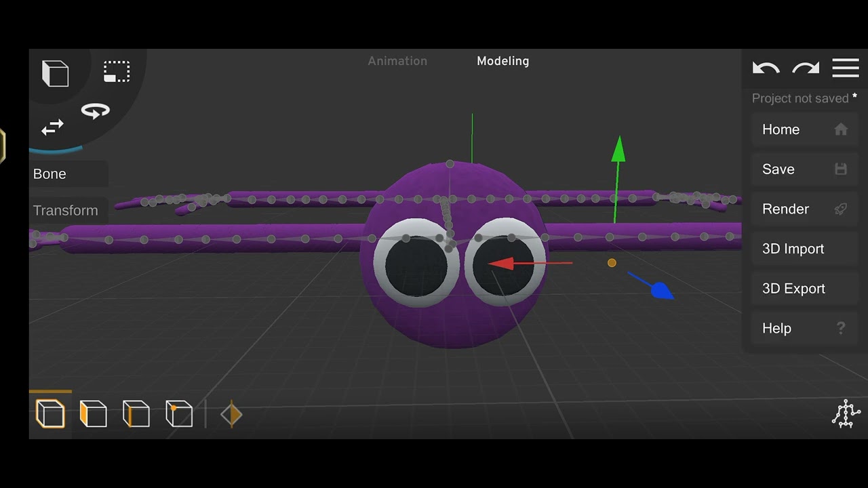
Task: Select the dashed rectangle selection tool
Action: [x=117, y=72]
